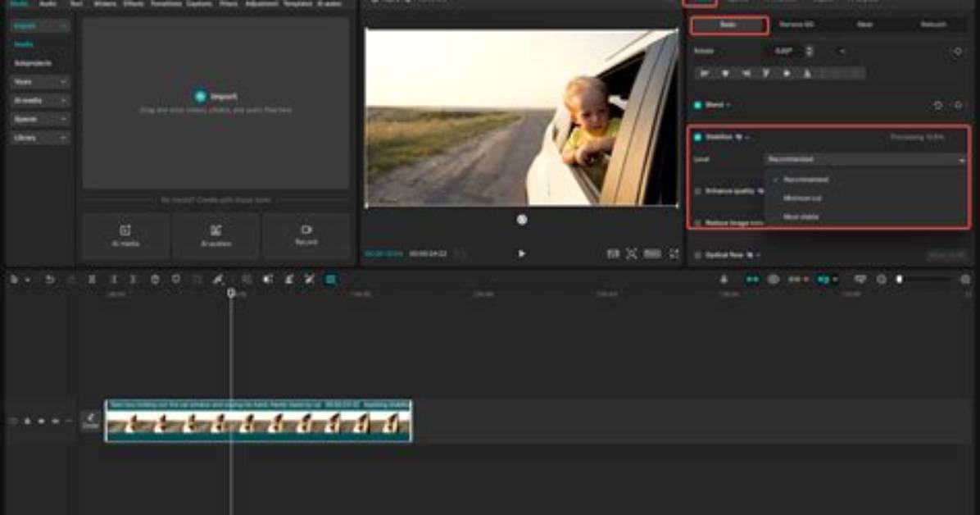The width and height of the screenshot is (980, 515).
Task: Click the Record tool card
Action: click(x=306, y=236)
